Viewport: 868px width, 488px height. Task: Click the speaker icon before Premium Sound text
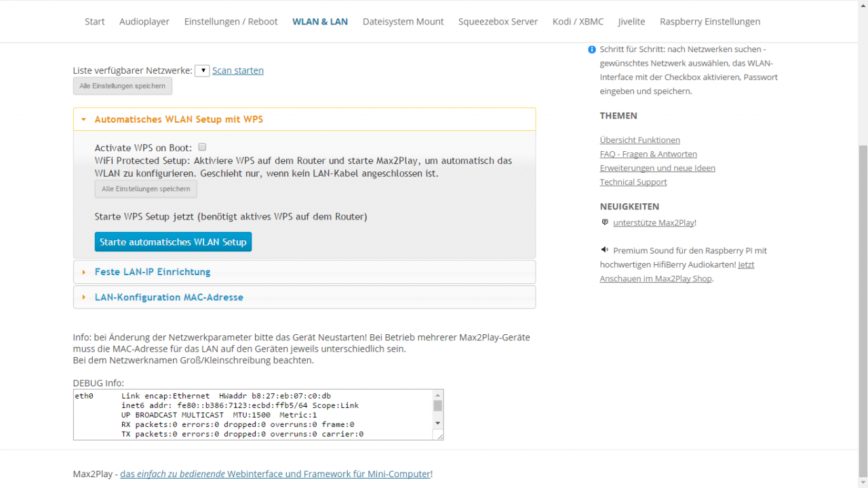point(604,250)
